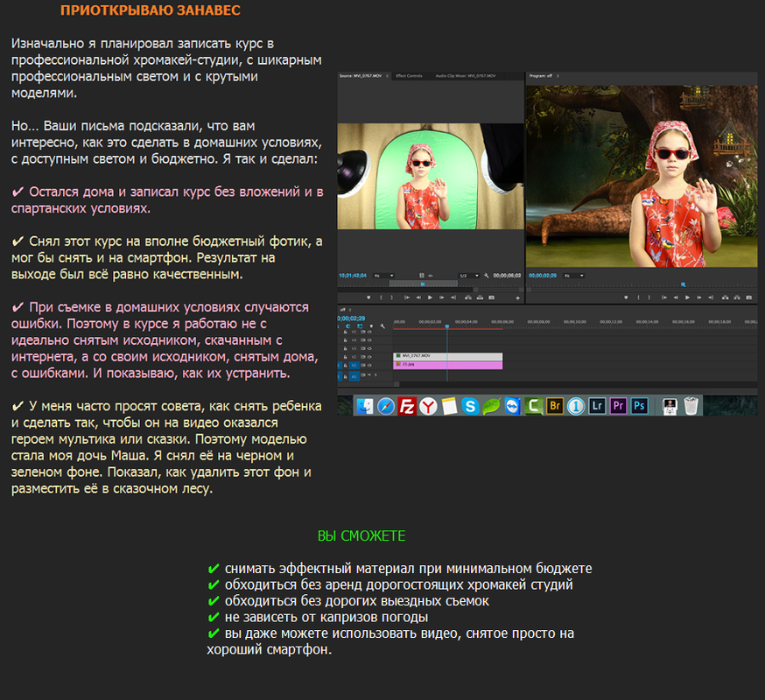
Task: Open the Source monitor Fit zoom dropdown
Action: pyautogui.click(x=383, y=276)
